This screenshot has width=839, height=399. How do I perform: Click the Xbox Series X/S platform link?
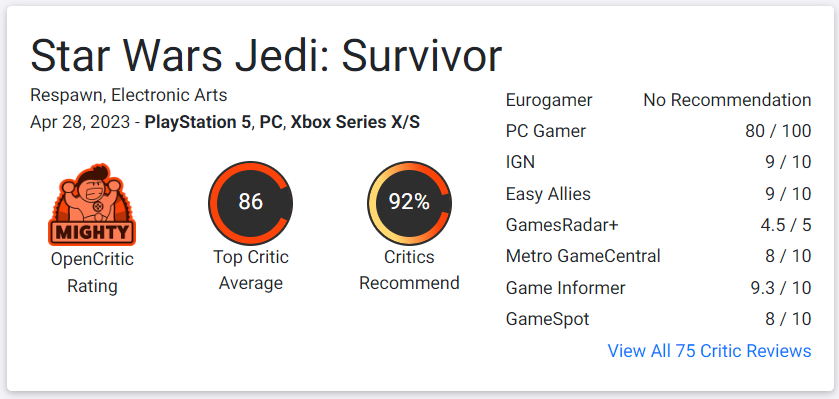[x=355, y=122]
